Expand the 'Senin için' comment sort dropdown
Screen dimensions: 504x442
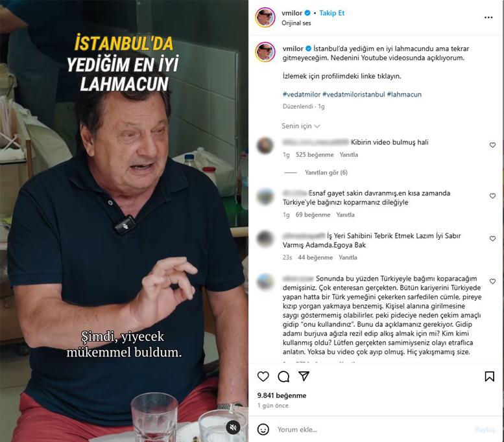[300, 126]
